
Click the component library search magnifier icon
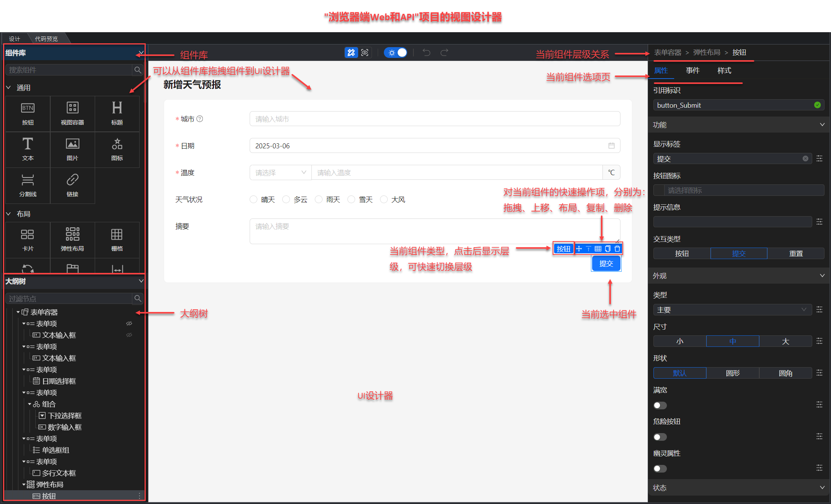(138, 70)
